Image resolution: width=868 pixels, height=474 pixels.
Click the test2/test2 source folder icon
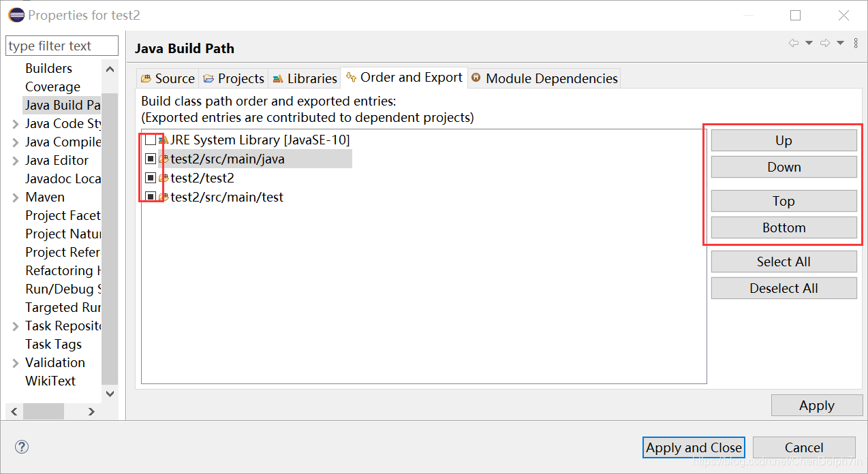click(x=161, y=178)
